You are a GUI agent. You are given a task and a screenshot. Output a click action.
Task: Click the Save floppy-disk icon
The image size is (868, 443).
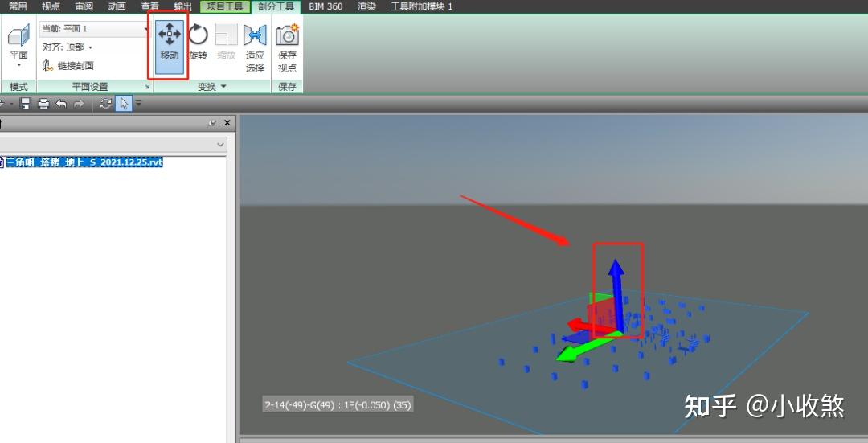pos(25,104)
